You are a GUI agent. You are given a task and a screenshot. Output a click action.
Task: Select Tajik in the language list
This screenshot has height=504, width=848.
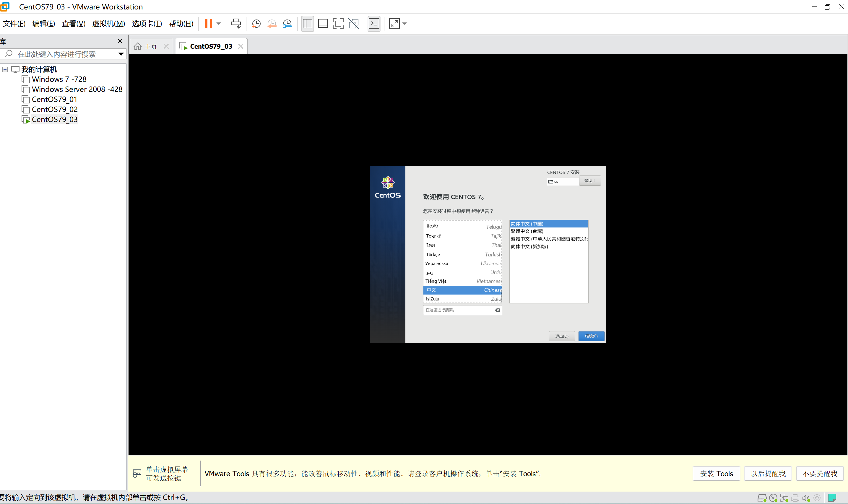pos(462,236)
